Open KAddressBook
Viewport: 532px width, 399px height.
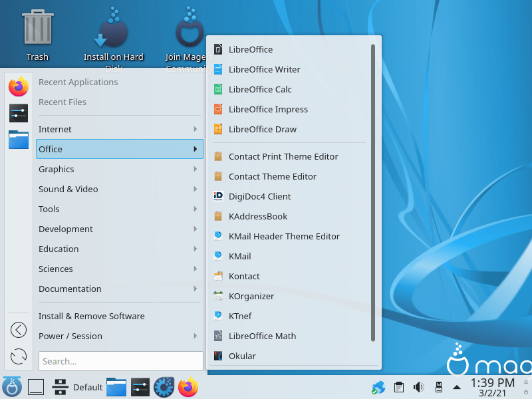[x=289, y=217]
